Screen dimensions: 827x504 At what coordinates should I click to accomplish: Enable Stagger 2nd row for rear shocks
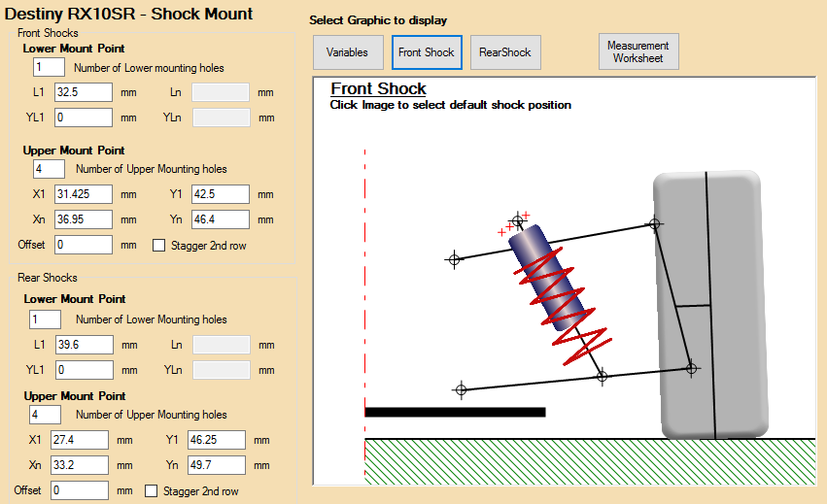(151, 490)
